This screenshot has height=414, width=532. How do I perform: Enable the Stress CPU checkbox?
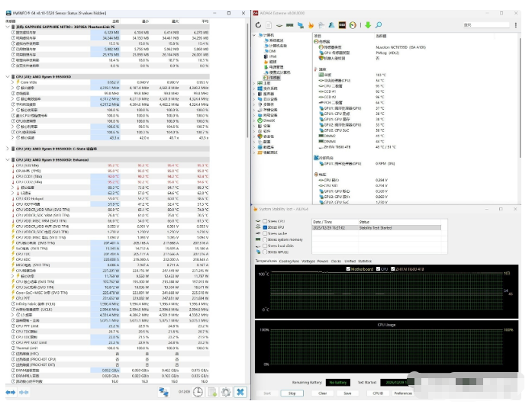(x=264, y=221)
